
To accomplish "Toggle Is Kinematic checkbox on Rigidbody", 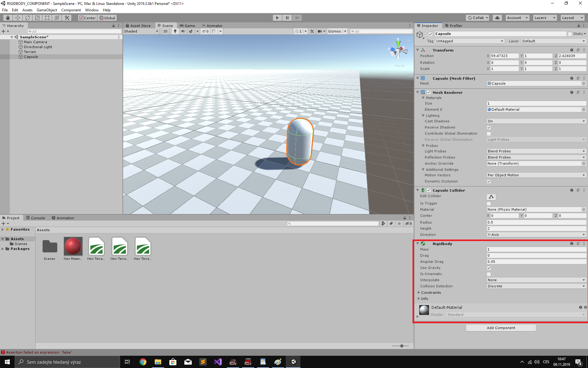I will click(489, 274).
